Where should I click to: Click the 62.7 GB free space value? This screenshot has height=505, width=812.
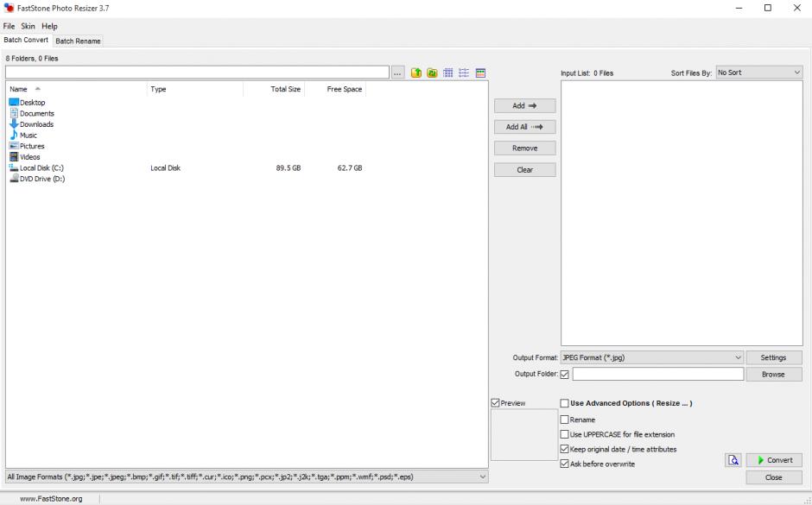[x=350, y=168]
